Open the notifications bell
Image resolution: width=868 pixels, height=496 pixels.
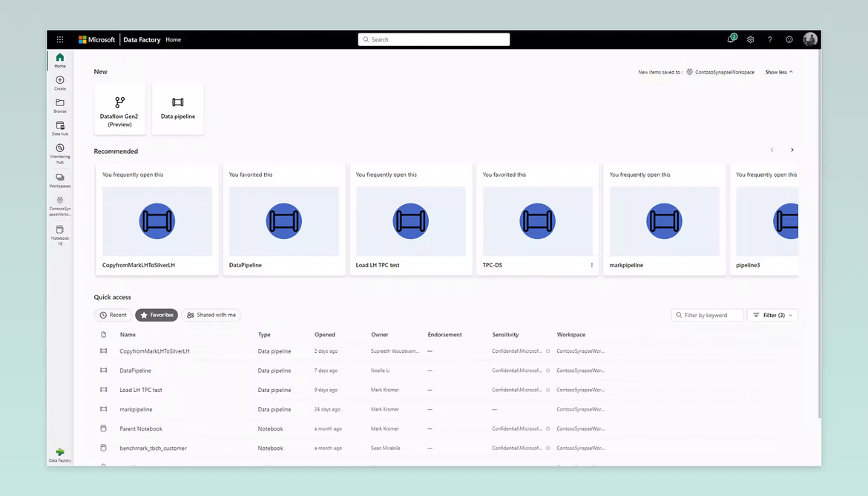coord(731,39)
